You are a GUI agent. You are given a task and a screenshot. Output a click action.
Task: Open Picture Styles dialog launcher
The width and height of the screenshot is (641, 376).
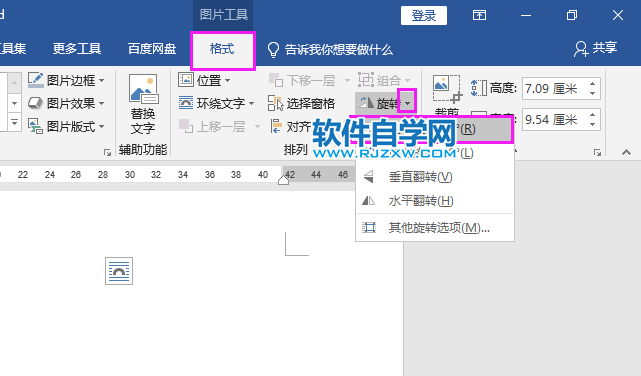click(108, 152)
